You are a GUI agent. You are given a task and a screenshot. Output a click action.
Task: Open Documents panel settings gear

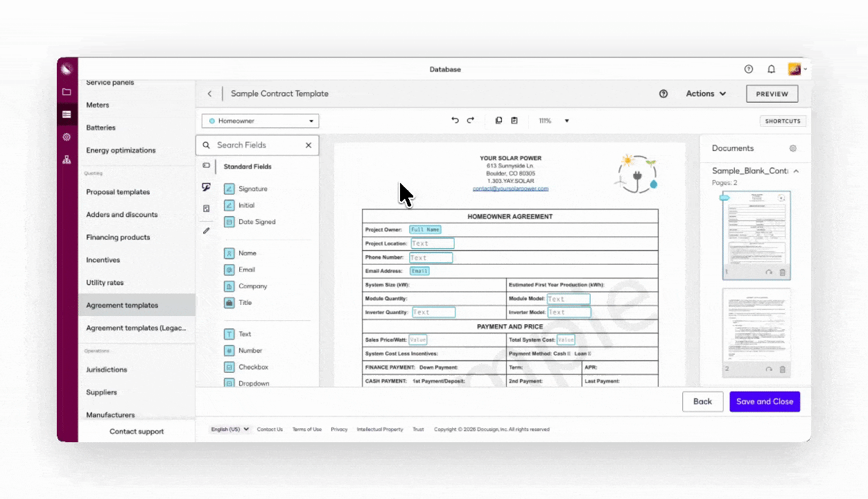(x=793, y=148)
